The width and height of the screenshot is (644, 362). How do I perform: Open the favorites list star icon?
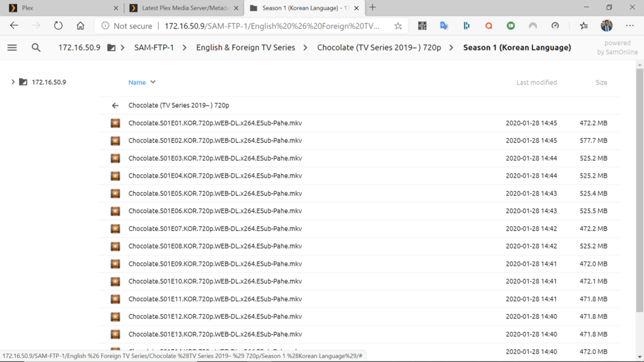(x=584, y=25)
